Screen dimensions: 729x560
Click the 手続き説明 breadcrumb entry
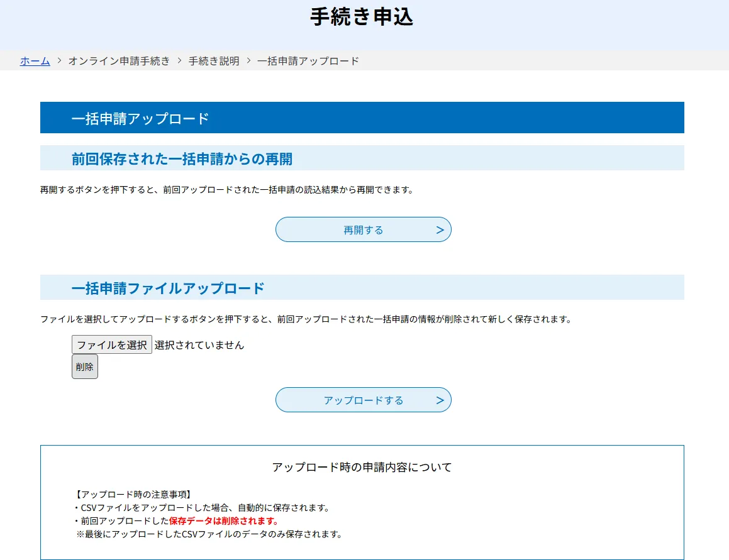213,60
